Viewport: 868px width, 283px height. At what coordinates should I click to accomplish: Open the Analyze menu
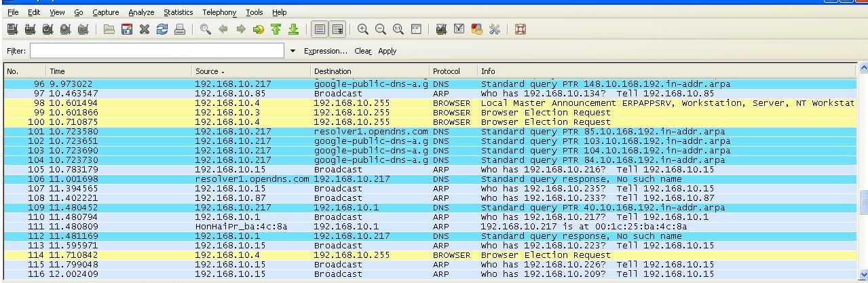click(141, 12)
